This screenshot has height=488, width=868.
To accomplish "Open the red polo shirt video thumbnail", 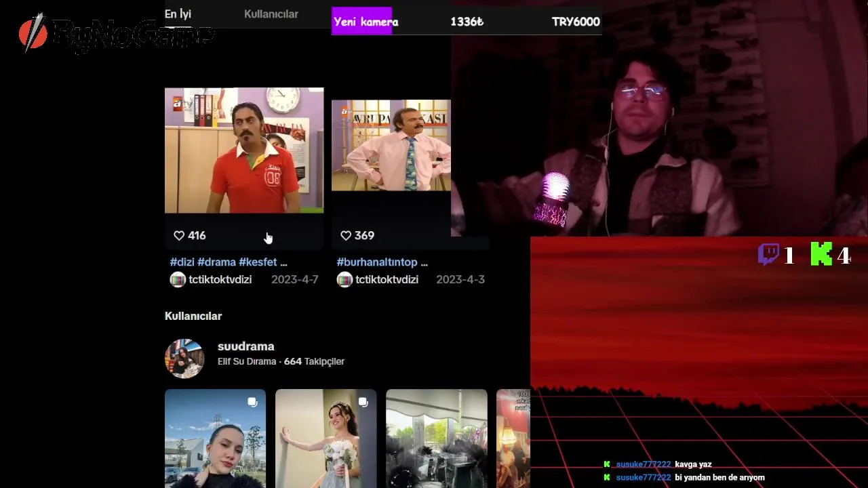I will coord(244,150).
